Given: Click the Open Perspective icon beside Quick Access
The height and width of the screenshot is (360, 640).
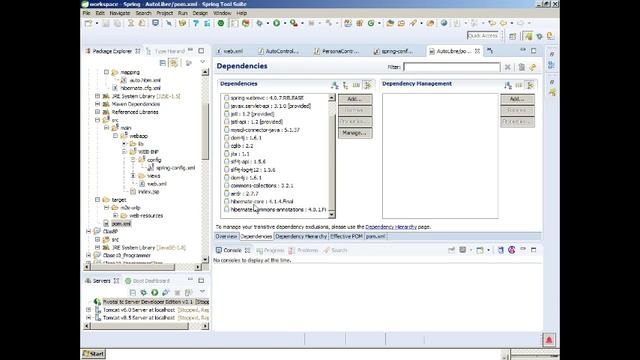Looking at the screenshot, I should point(513,36).
